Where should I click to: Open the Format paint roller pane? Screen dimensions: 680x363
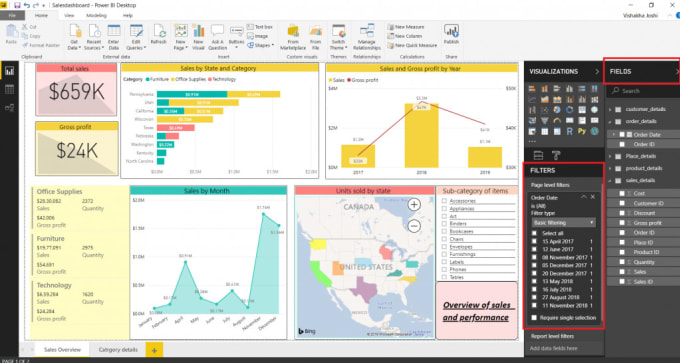pos(556,155)
